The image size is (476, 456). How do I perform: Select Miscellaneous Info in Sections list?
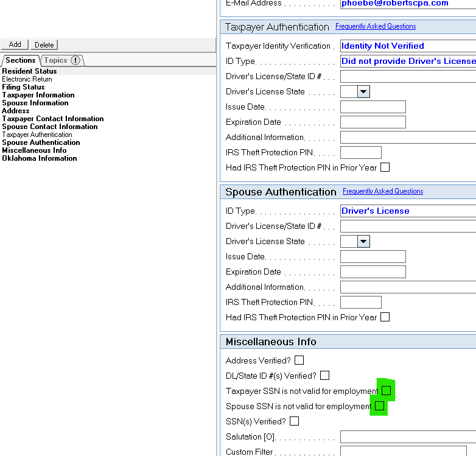click(34, 150)
